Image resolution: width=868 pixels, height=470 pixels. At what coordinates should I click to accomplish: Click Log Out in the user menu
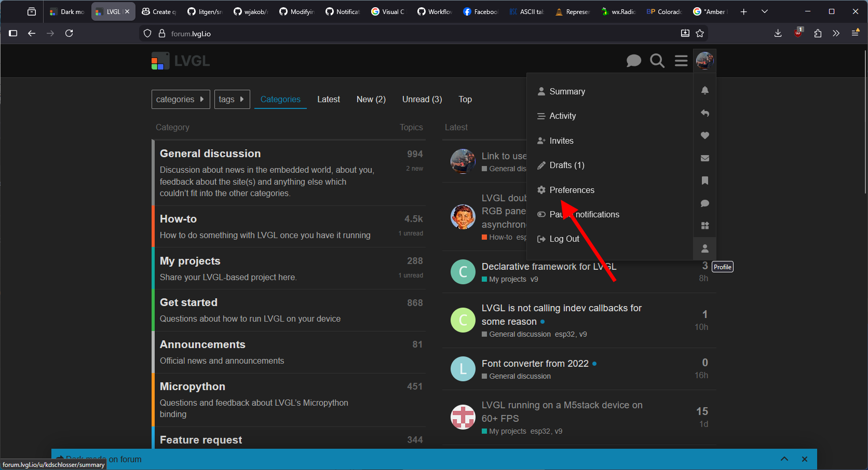click(x=564, y=239)
